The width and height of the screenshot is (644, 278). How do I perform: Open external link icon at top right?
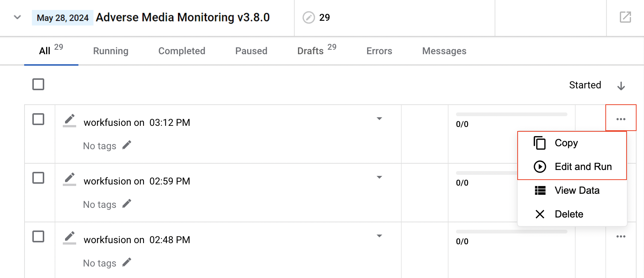point(625,17)
